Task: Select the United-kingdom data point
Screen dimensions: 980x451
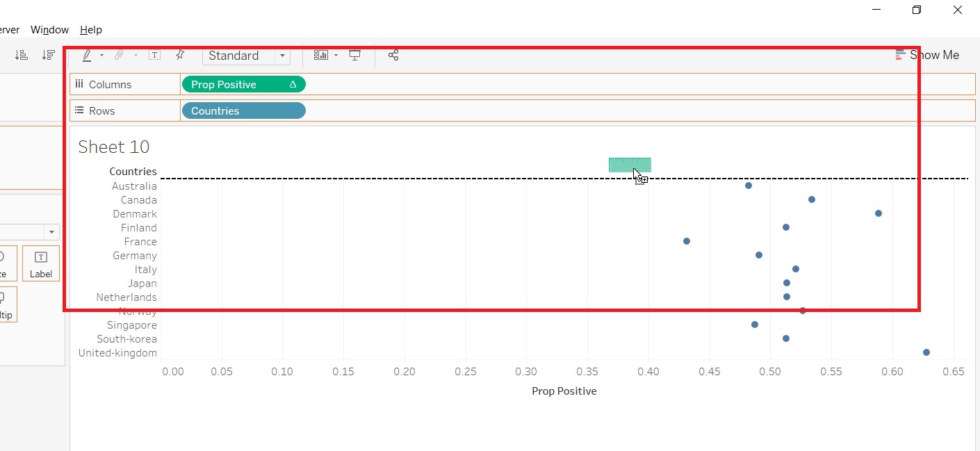Action: [x=926, y=352]
